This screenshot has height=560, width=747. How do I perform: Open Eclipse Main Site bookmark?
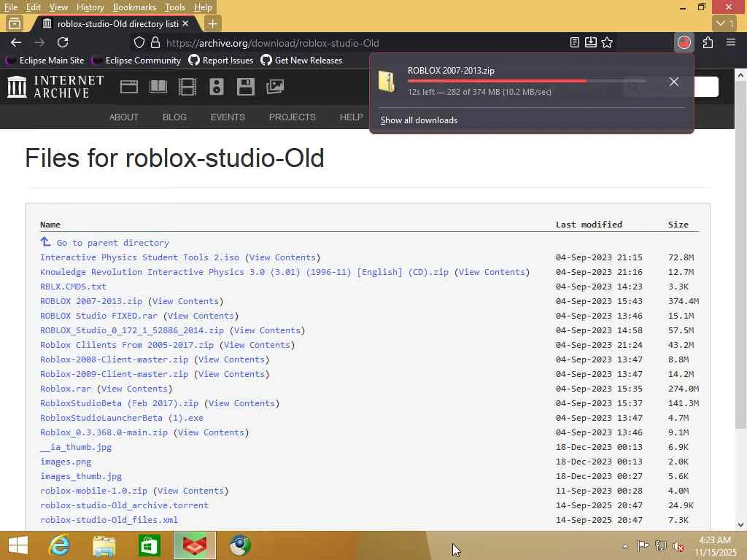coord(44,61)
